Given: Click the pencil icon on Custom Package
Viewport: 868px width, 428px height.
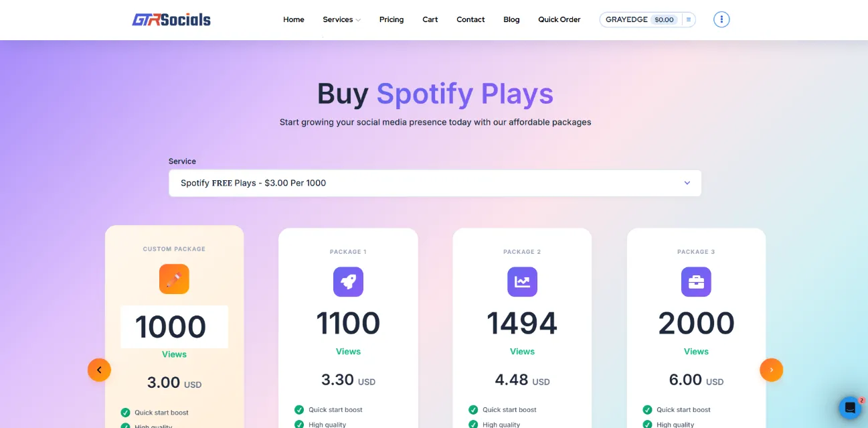Looking at the screenshot, I should coord(174,279).
